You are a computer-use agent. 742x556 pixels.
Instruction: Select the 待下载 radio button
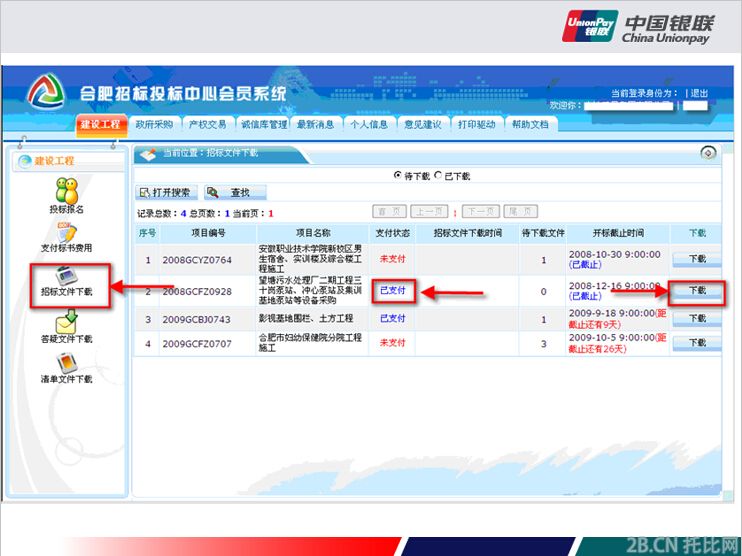(x=398, y=175)
